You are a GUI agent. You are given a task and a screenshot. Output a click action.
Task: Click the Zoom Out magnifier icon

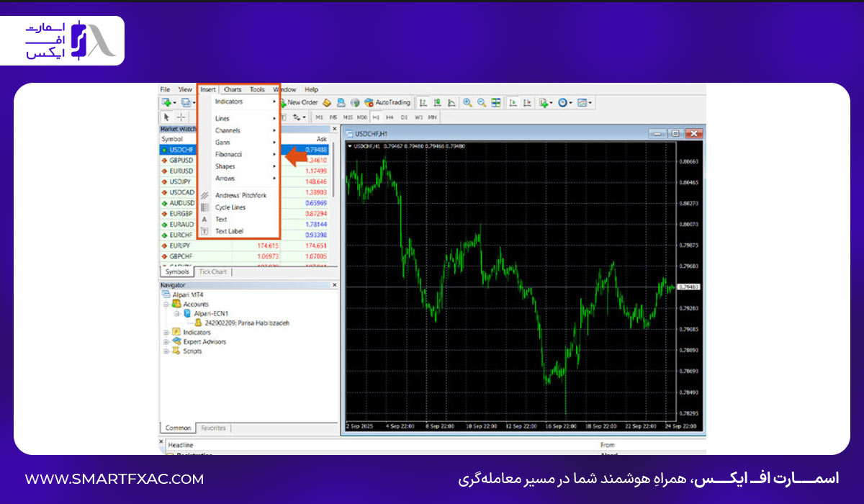tap(482, 103)
